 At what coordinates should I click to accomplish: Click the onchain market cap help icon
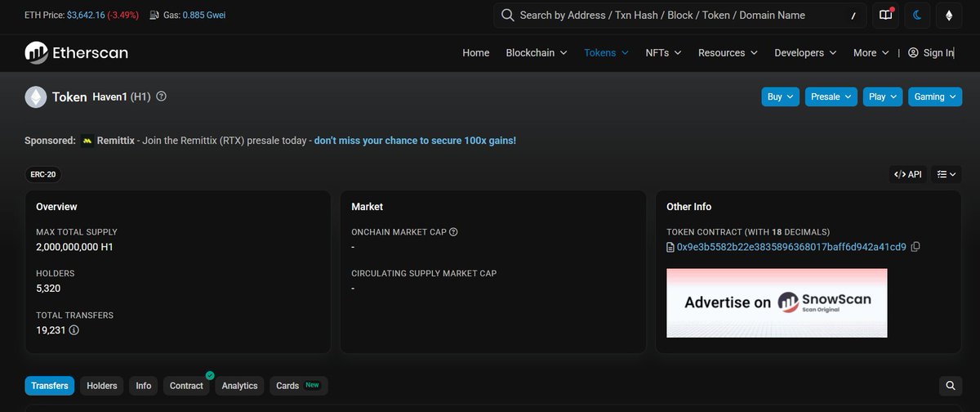point(453,232)
